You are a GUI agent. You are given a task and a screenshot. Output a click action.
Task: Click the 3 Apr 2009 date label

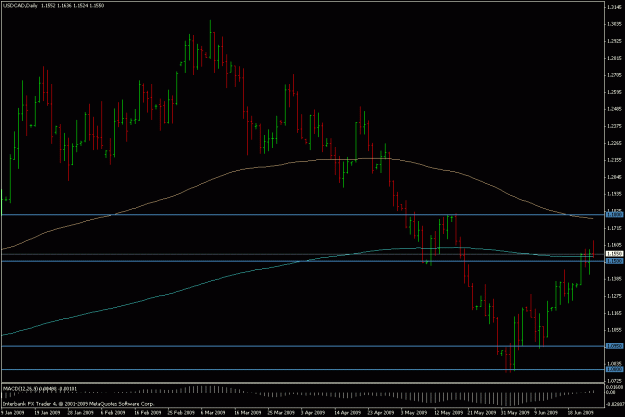click(x=313, y=413)
